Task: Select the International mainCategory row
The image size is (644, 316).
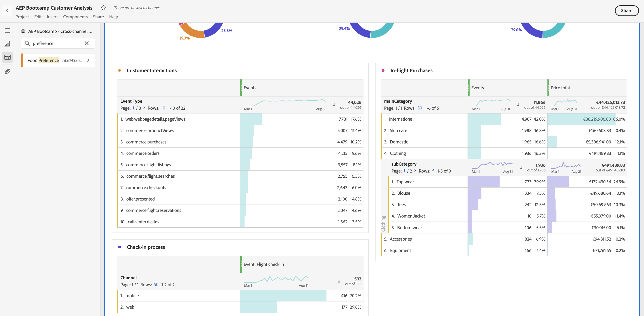Action: coord(504,119)
